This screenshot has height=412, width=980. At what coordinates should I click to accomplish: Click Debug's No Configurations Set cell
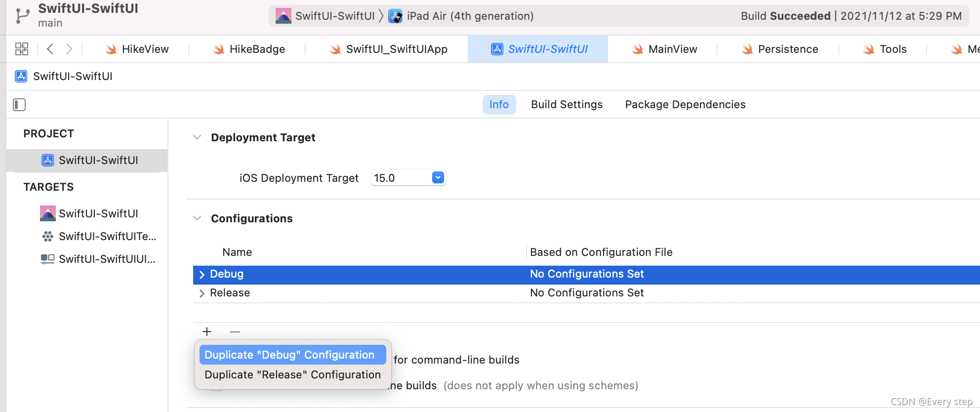[x=587, y=274]
